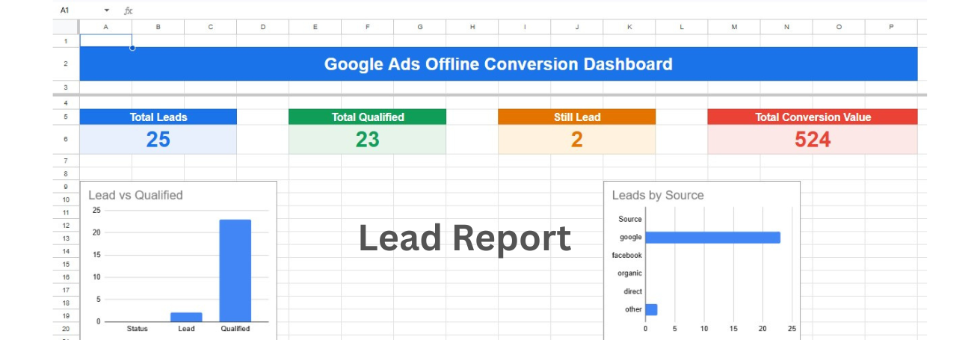Select column D header
Image resolution: width=980 pixels, height=340 pixels.
pos(262,27)
